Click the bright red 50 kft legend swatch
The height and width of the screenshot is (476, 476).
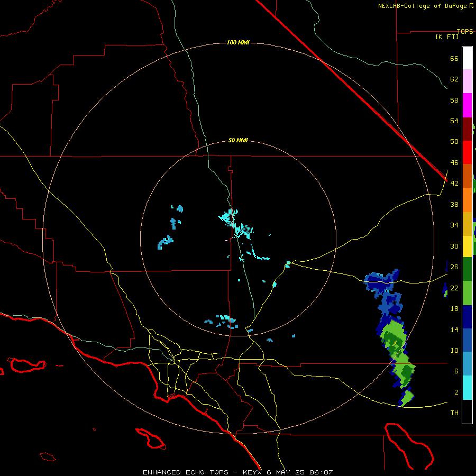[x=467, y=152]
